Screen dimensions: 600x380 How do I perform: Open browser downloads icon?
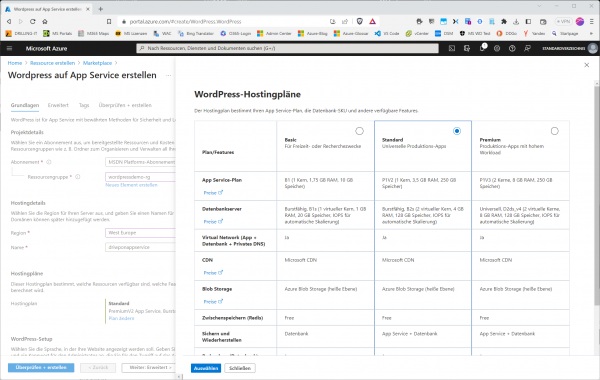(516, 21)
